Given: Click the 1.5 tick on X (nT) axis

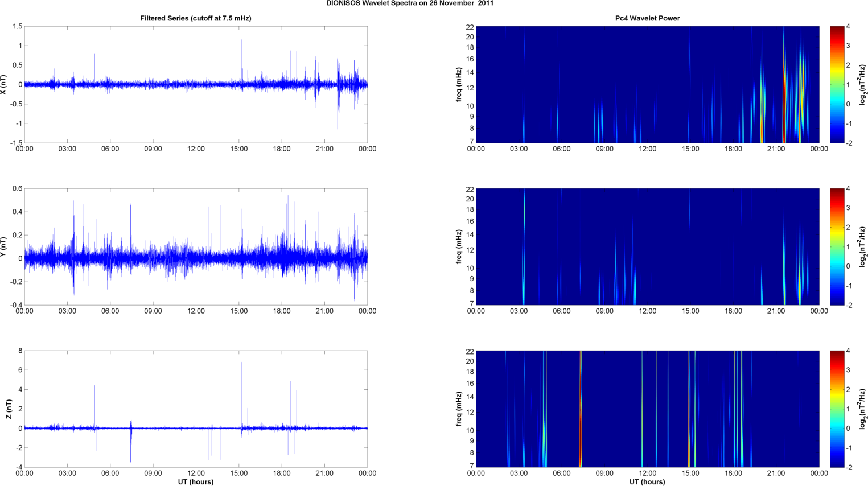Looking at the screenshot, I should (x=17, y=26).
